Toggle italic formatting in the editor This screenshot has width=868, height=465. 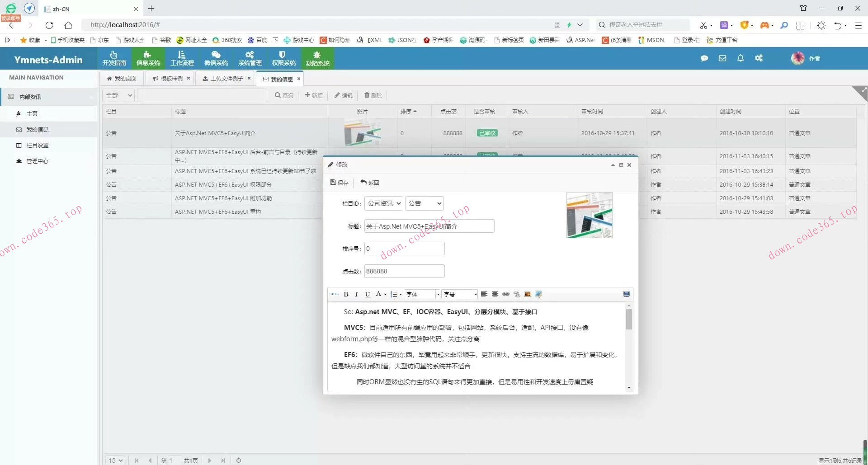(356, 294)
